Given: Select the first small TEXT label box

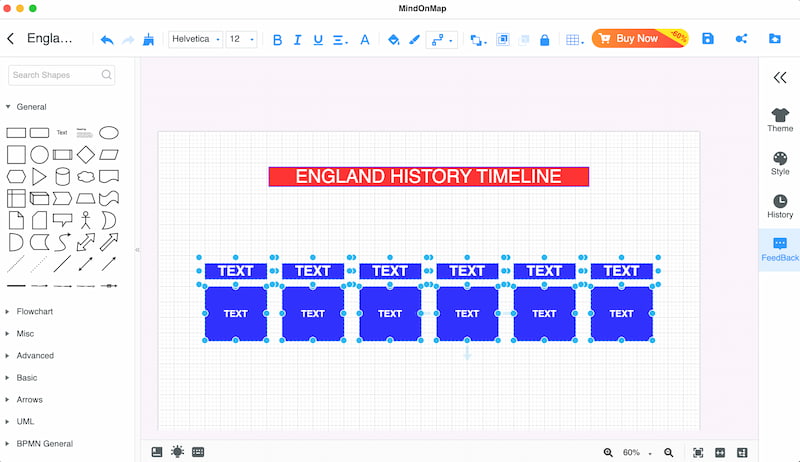Looking at the screenshot, I should [236, 271].
